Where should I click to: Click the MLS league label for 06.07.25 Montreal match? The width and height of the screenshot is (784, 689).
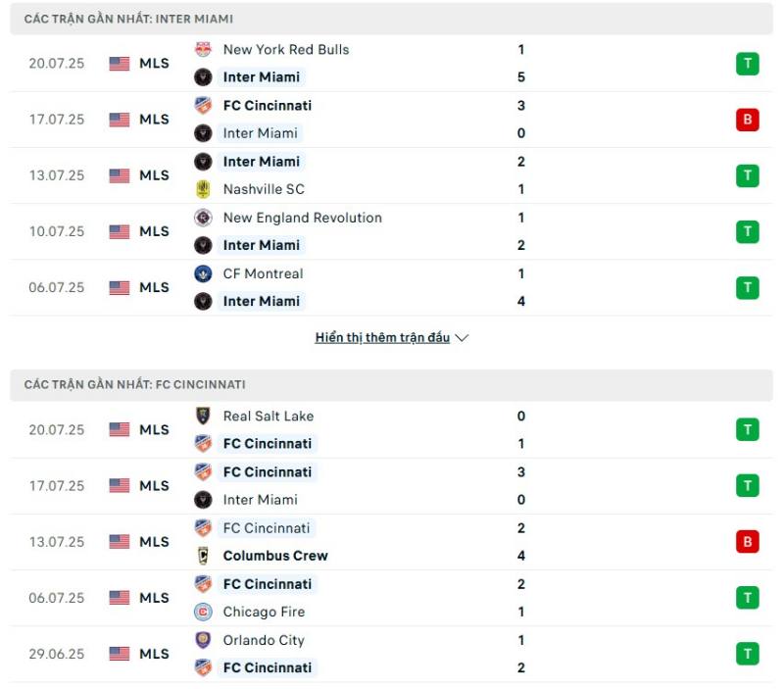click(154, 287)
